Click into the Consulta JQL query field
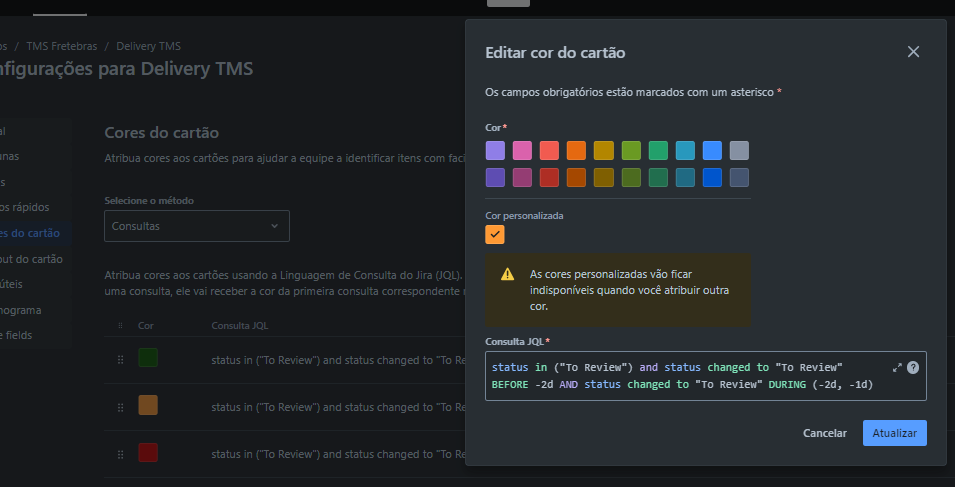Viewport: 955px width, 487px height. click(x=706, y=376)
